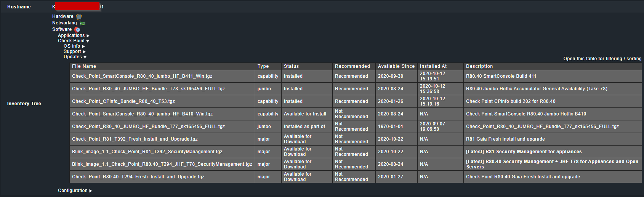Select Check_Point_R80.40_T294_Fresh_Install_and_Upgrade.tgz file name
Image resolution: width=644 pixels, height=197 pixels.
(x=138, y=177)
